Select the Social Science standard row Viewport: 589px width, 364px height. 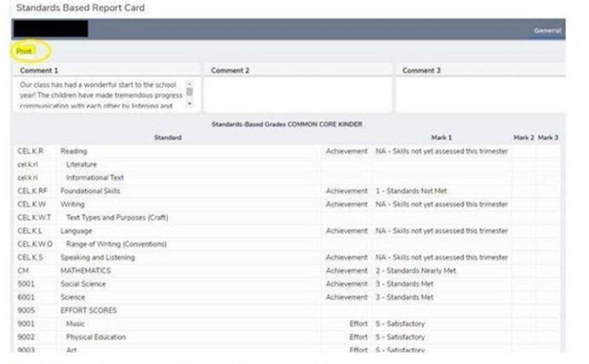[287, 284]
